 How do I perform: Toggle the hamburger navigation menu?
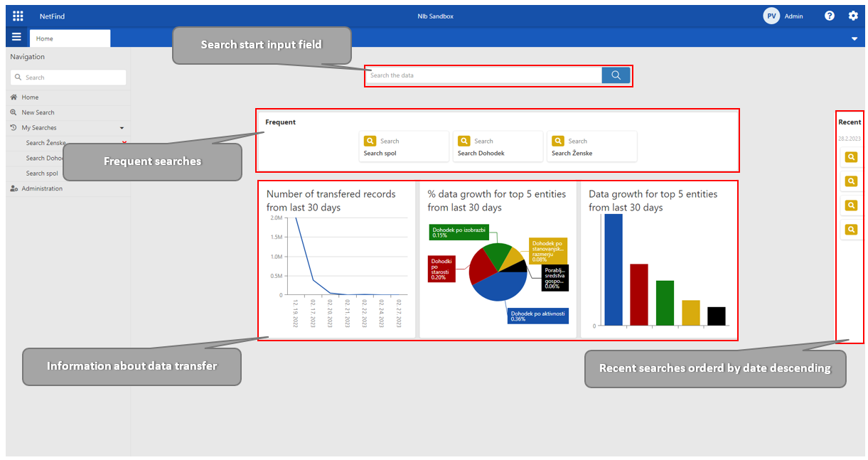coord(16,38)
